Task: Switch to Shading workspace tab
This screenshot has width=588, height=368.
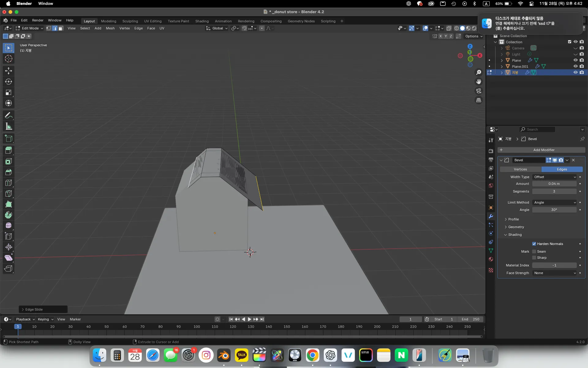Action: tap(202, 21)
